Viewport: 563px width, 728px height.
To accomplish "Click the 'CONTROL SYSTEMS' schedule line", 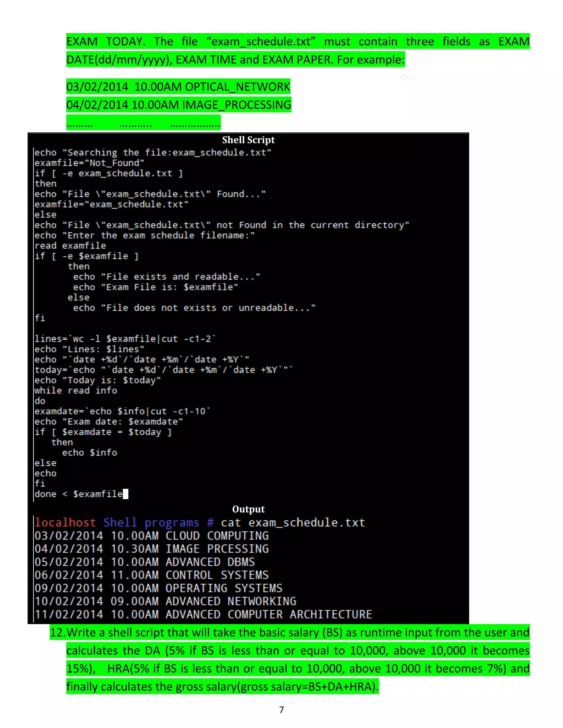I will (152, 575).
